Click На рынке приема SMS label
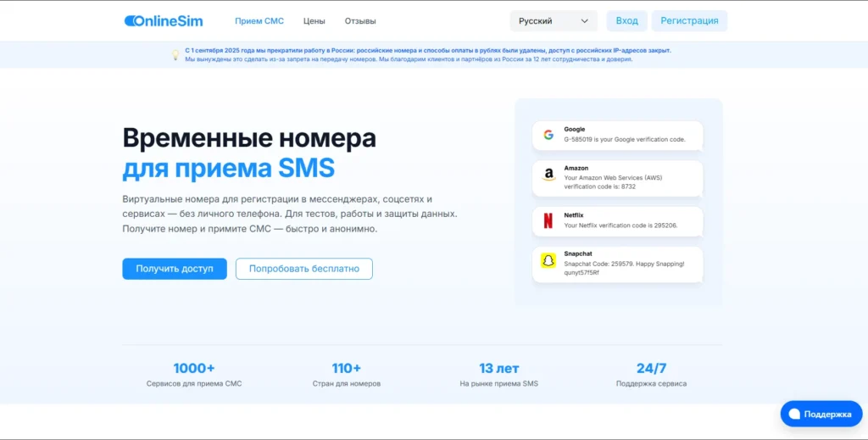The height and width of the screenshot is (440, 868). [x=498, y=383]
